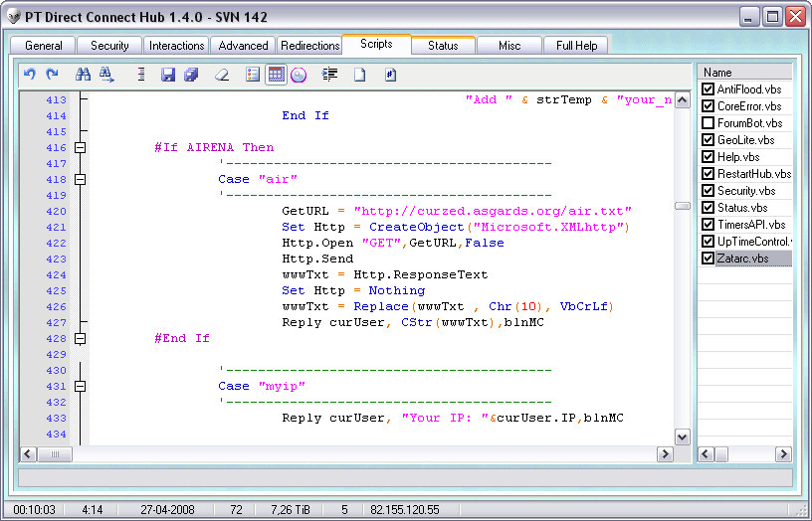Click the Redo arrow icon

coord(52,75)
